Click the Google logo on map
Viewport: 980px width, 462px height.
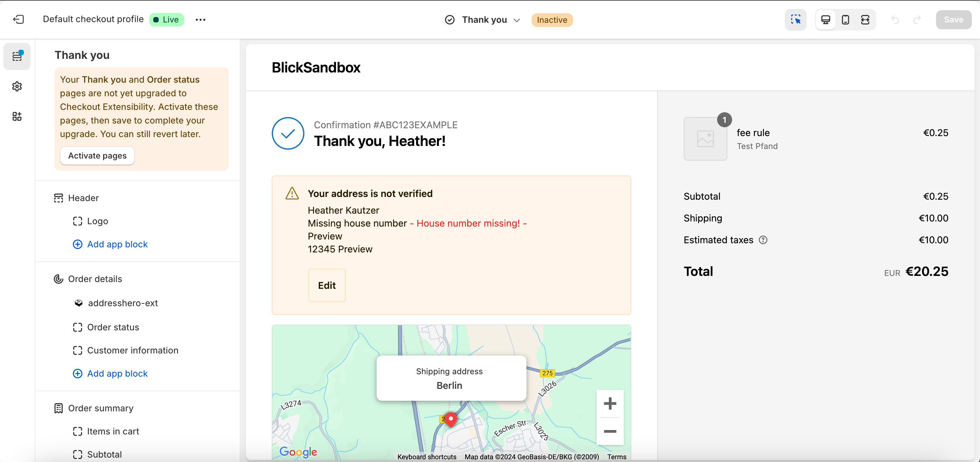tap(298, 452)
